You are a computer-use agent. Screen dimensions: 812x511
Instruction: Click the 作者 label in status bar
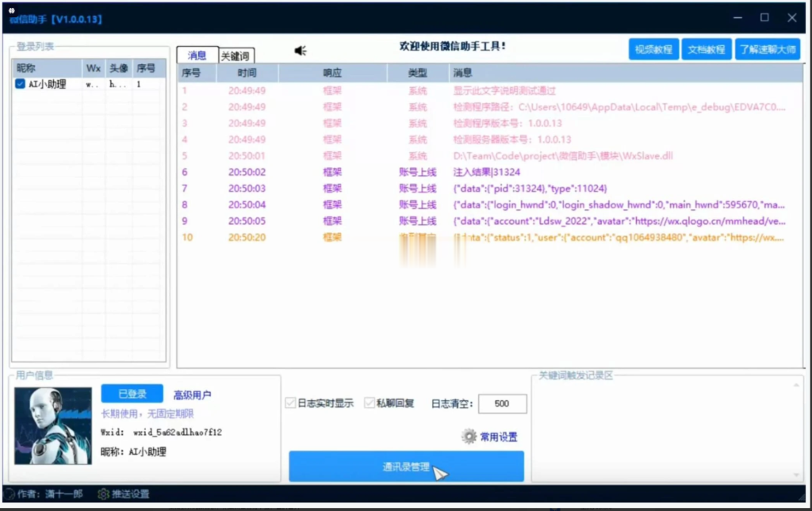pos(50,494)
